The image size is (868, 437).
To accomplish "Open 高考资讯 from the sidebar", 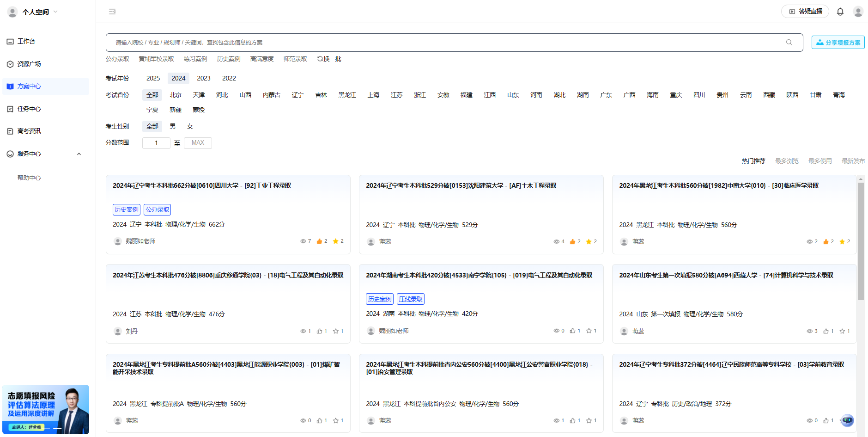I will [30, 131].
